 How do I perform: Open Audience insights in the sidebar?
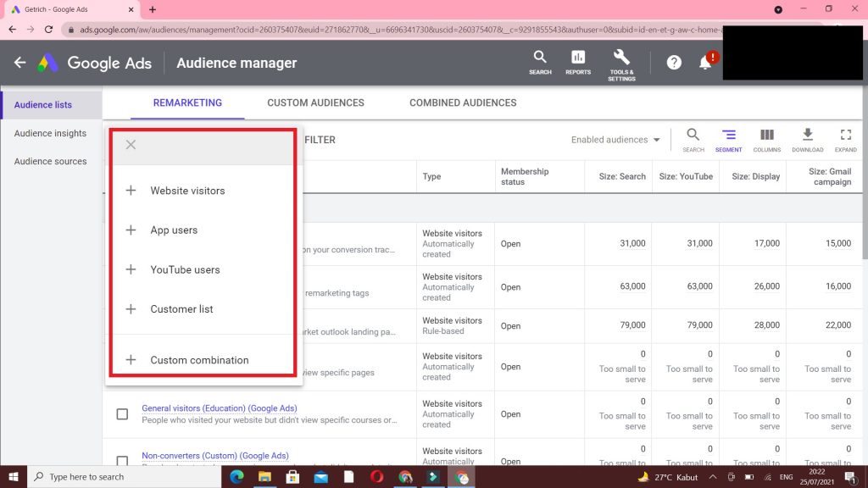click(50, 133)
